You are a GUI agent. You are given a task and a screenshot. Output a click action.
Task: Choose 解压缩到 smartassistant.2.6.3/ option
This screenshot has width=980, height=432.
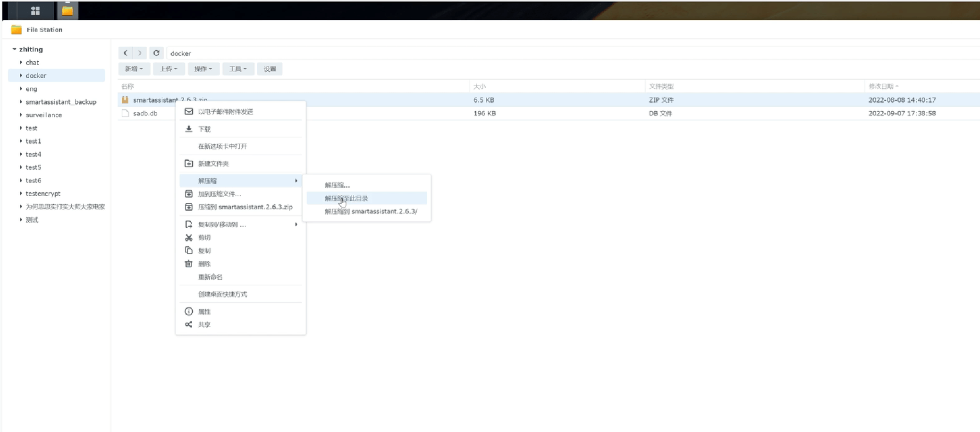371,211
